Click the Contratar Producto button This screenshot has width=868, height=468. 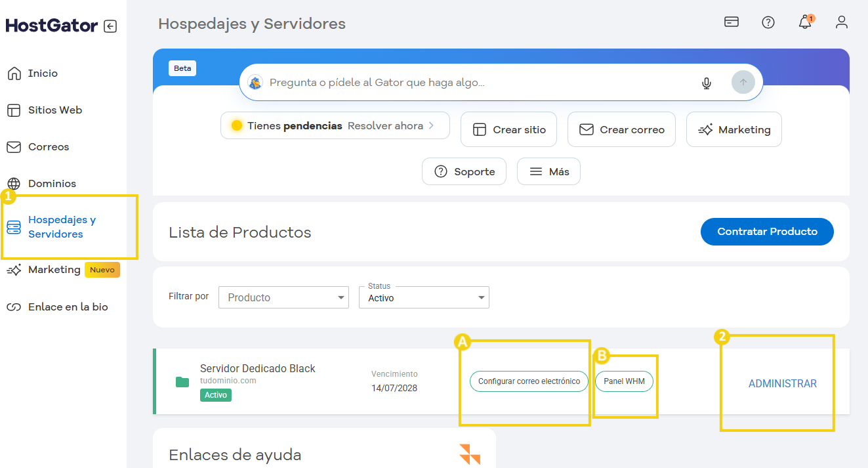click(767, 232)
